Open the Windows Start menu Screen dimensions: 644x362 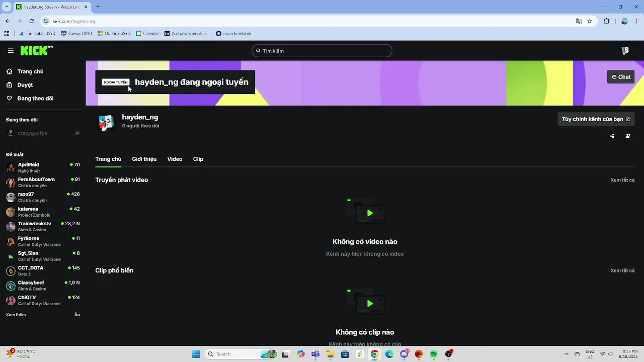pos(196,354)
